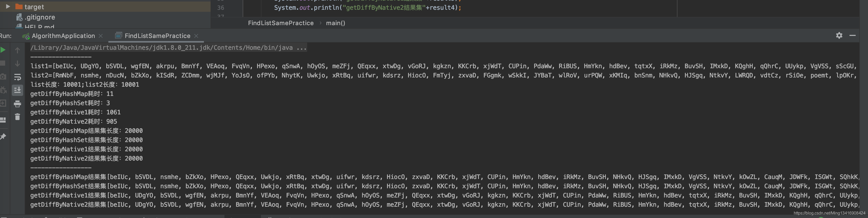Click the getDiffByHashMap耗时: 11 line
Screen dimensions: 868x218
[72, 94]
